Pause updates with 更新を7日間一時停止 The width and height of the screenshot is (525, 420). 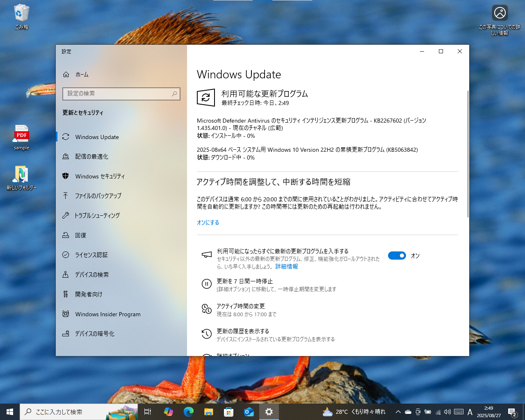(245, 281)
